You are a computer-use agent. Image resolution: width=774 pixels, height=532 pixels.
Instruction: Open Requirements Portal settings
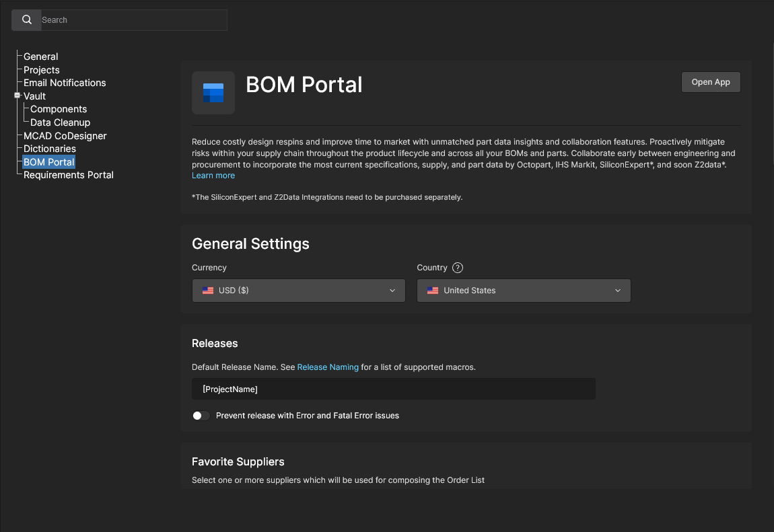pyautogui.click(x=69, y=175)
